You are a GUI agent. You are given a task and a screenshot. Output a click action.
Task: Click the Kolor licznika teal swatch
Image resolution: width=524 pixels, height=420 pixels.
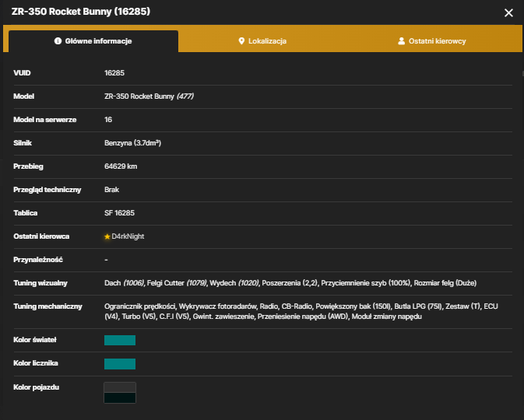120,364
